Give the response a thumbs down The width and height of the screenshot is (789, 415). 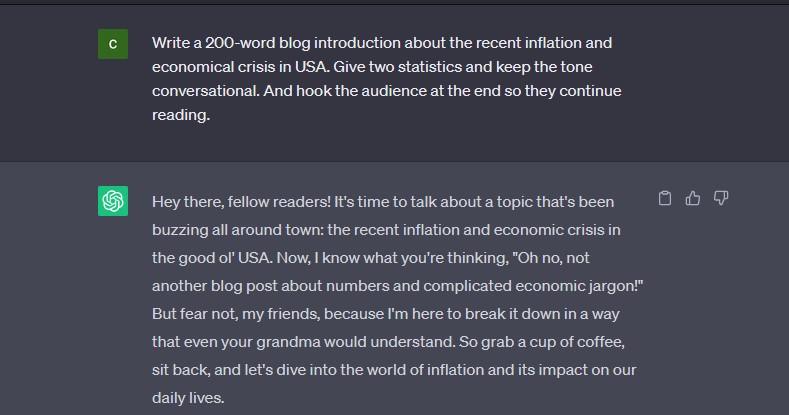pos(721,198)
